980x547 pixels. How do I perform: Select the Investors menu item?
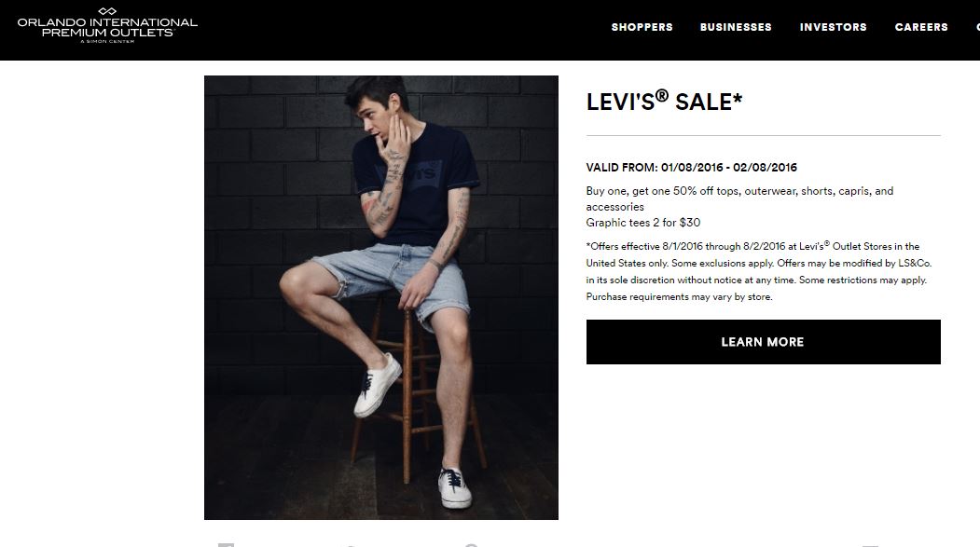833,27
